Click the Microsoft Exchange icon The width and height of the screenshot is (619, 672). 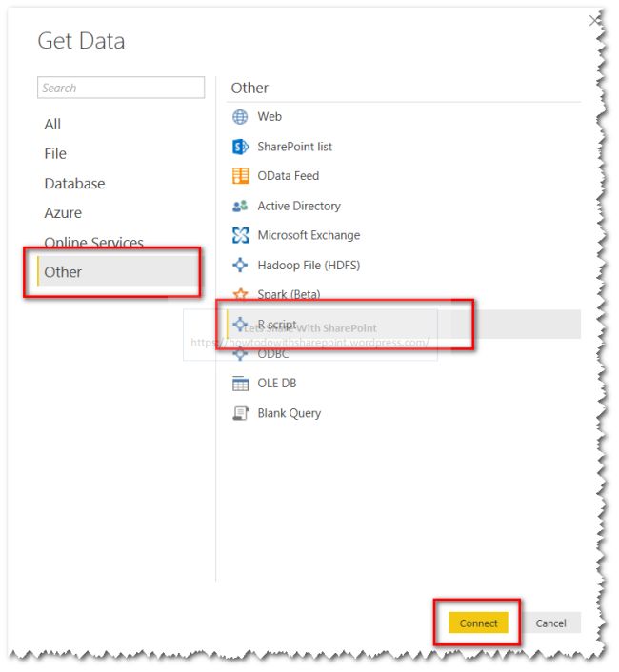click(x=240, y=235)
